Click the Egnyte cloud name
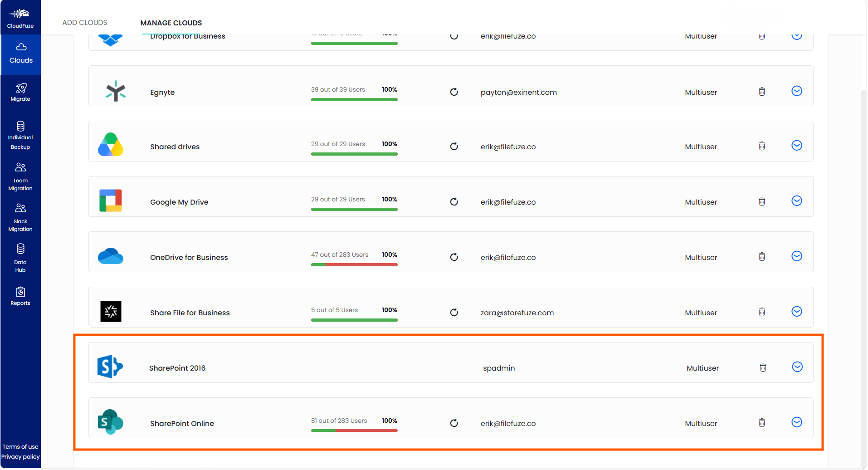Viewport: 868px width, 470px height. point(162,93)
